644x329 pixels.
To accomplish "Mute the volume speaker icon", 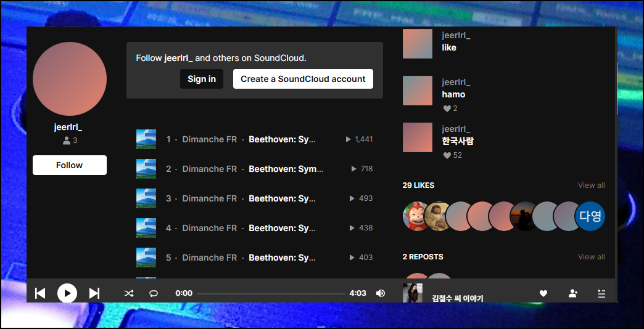I will pos(381,293).
